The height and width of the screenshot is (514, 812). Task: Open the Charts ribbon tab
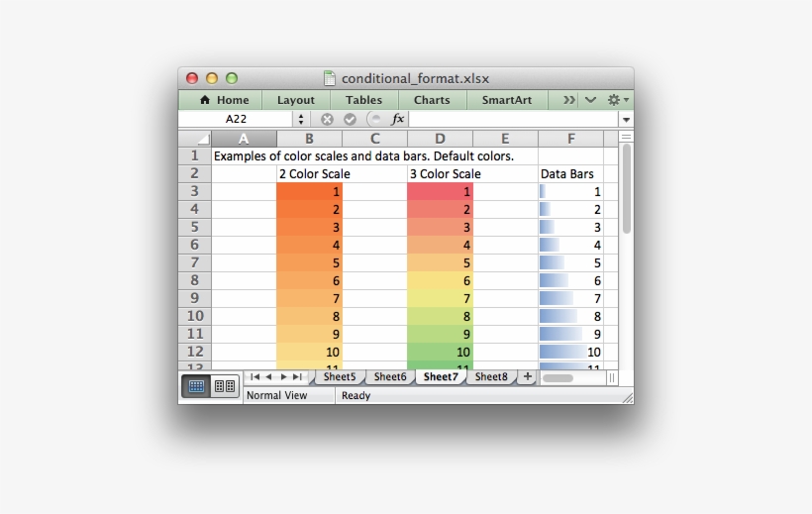click(x=432, y=100)
